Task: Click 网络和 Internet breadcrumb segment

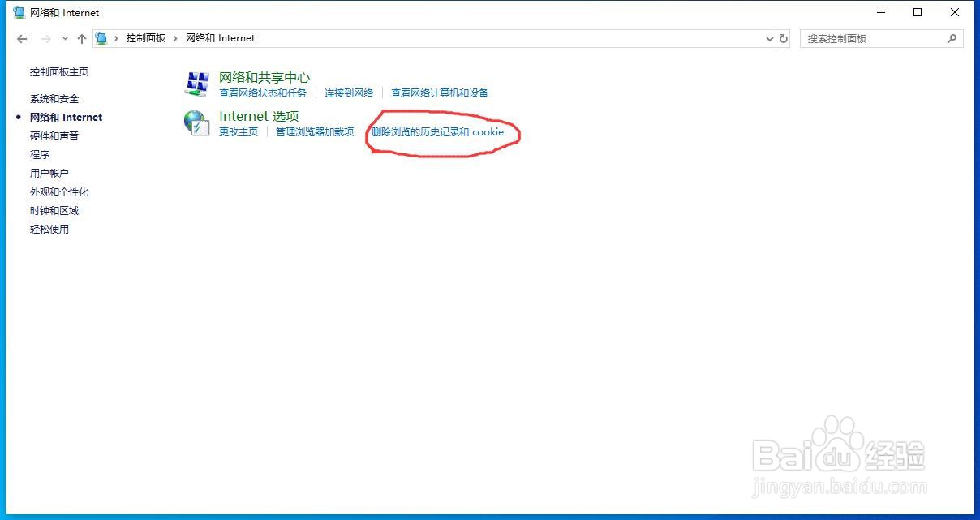Action: (221, 38)
